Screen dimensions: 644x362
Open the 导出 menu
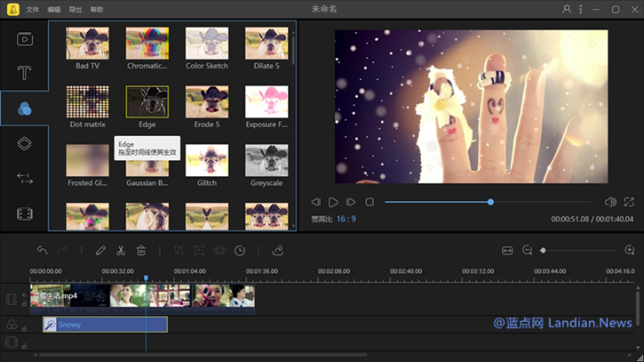76,9
